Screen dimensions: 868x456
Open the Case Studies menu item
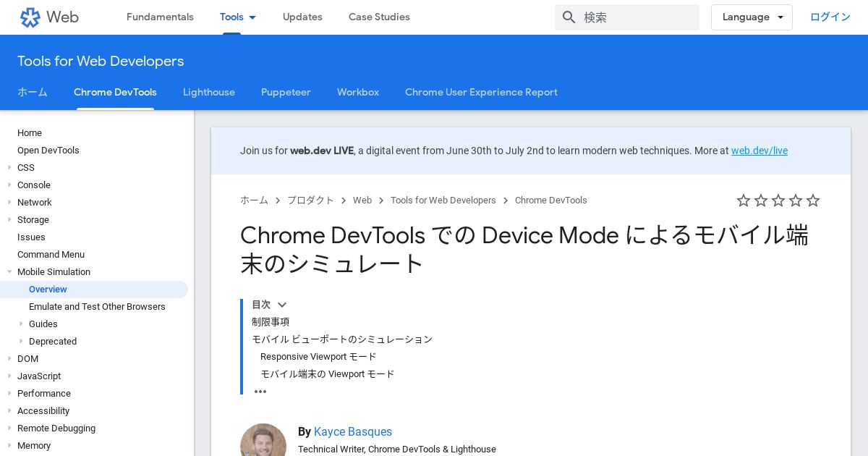click(379, 17)
